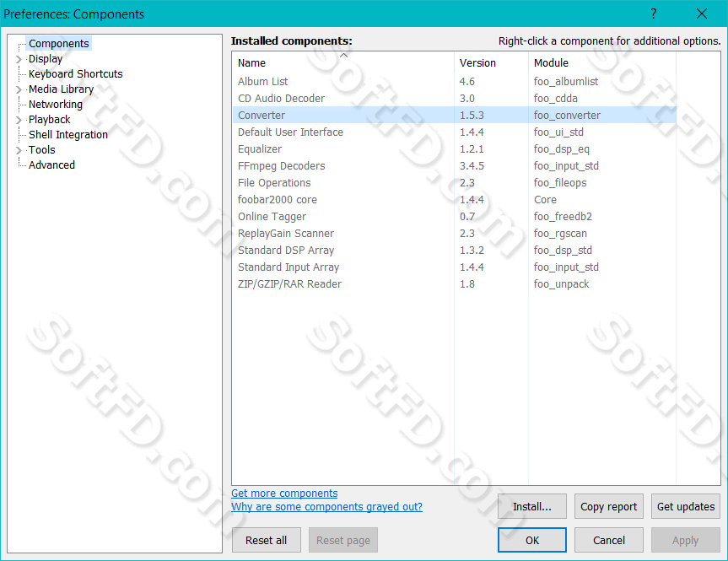Click version 3.4.5 of FFmpeg Decoders
The image size is (728, 561).
pos(472,166)
